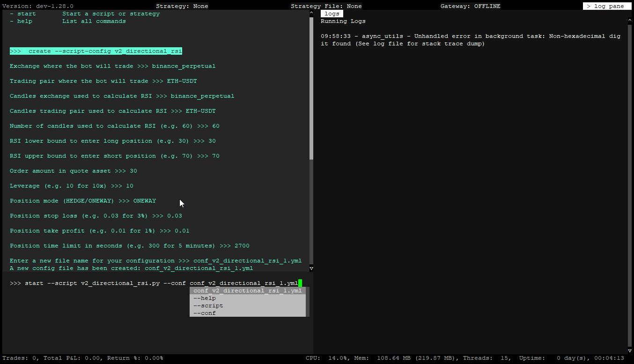Screen dimensions: 634x364
Task: Click the Running Logs heading
Action: pos(343,21)
